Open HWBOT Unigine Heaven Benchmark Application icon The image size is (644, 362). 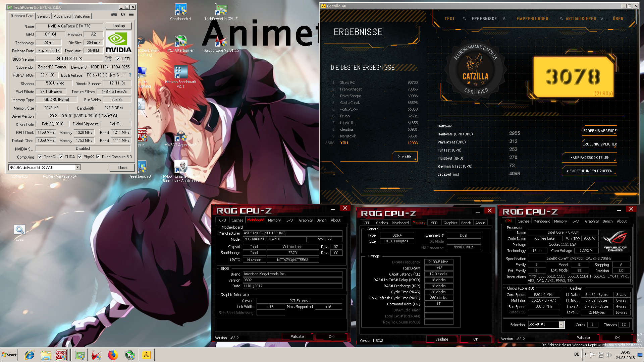coord(180,171)
